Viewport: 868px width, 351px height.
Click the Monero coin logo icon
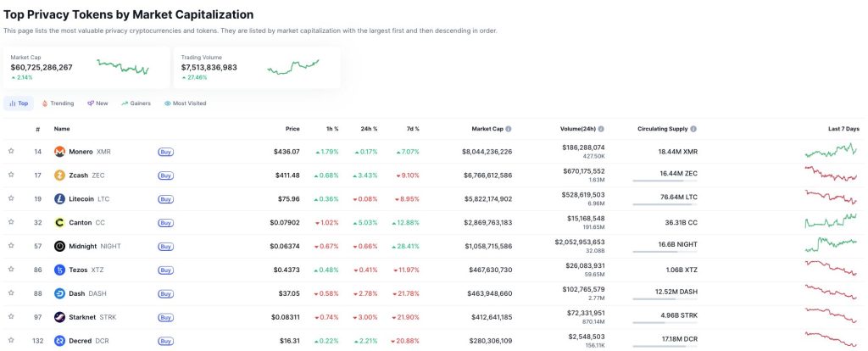click(x=59, y=152)
